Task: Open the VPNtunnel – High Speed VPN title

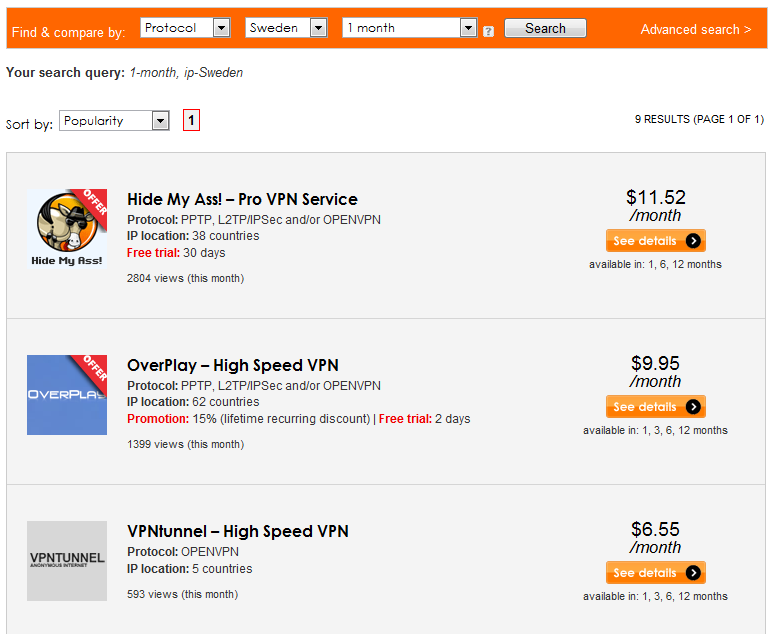Action: 238,532
